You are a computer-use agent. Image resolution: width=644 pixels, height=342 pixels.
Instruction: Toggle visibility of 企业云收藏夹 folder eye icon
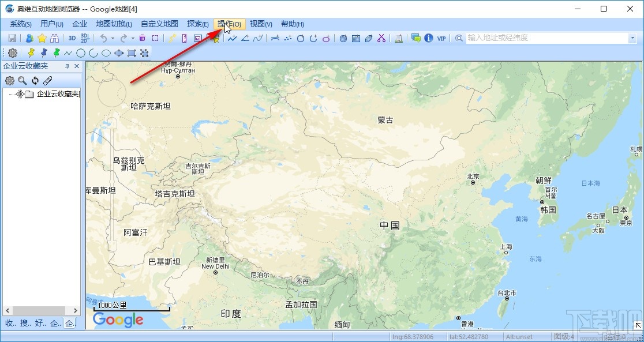click(20, 94)
